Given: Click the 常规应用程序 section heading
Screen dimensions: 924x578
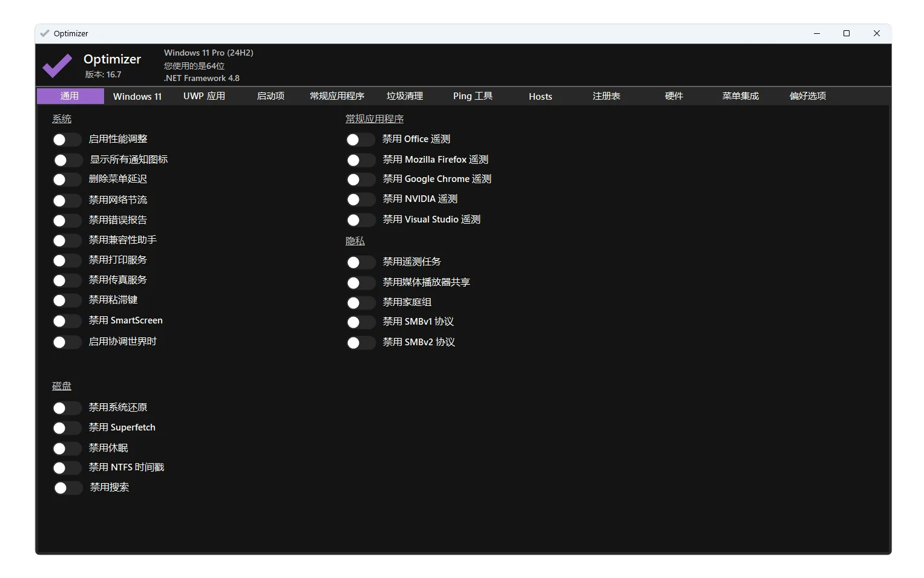Looking at the screenshot, I should (375, 119).
